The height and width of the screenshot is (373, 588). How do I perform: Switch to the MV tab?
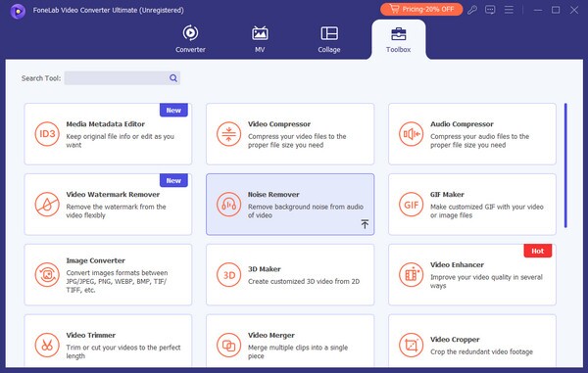coord(260,39)
